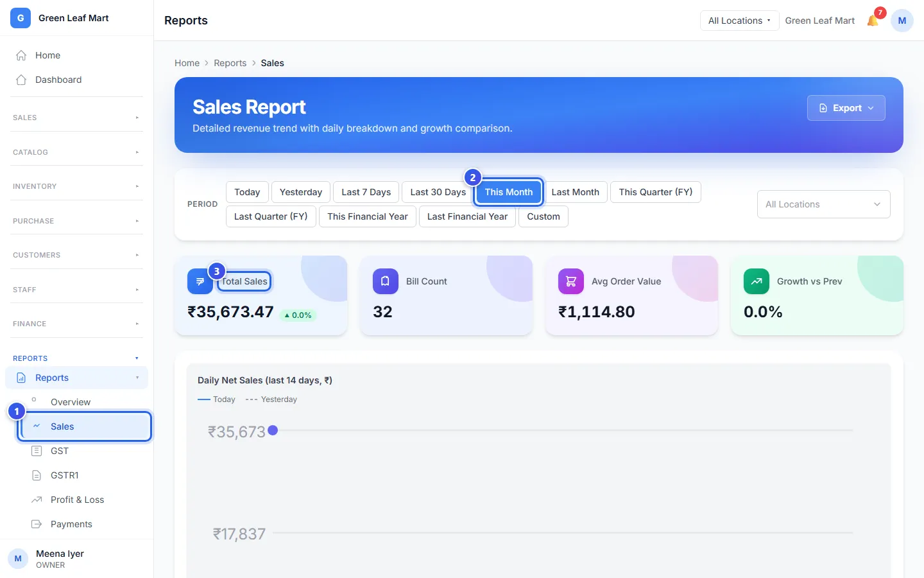Screen dimensions: 924x578
Task: Open the Payments report
Action: point(84,524)
